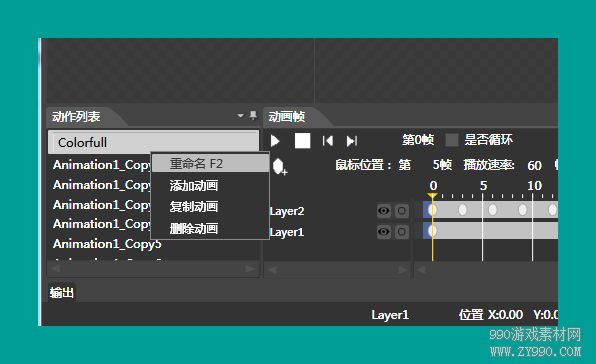This screenshot has width=596, height=364.
Task: Jump to the previous frame
Action: [328, 141]
